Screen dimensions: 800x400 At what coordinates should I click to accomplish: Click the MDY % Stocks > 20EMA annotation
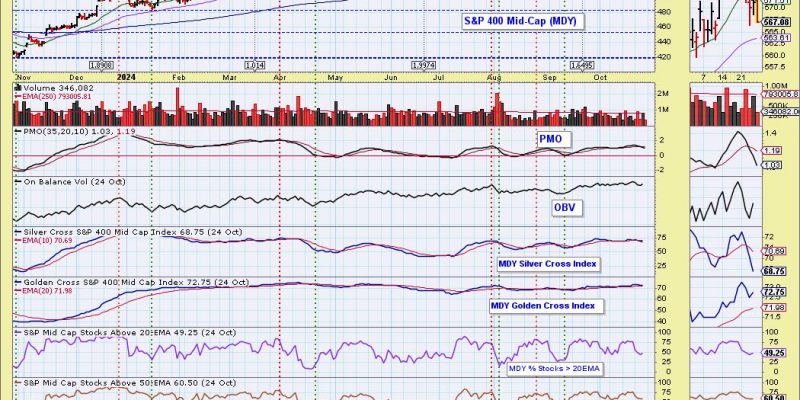(555, 368)
